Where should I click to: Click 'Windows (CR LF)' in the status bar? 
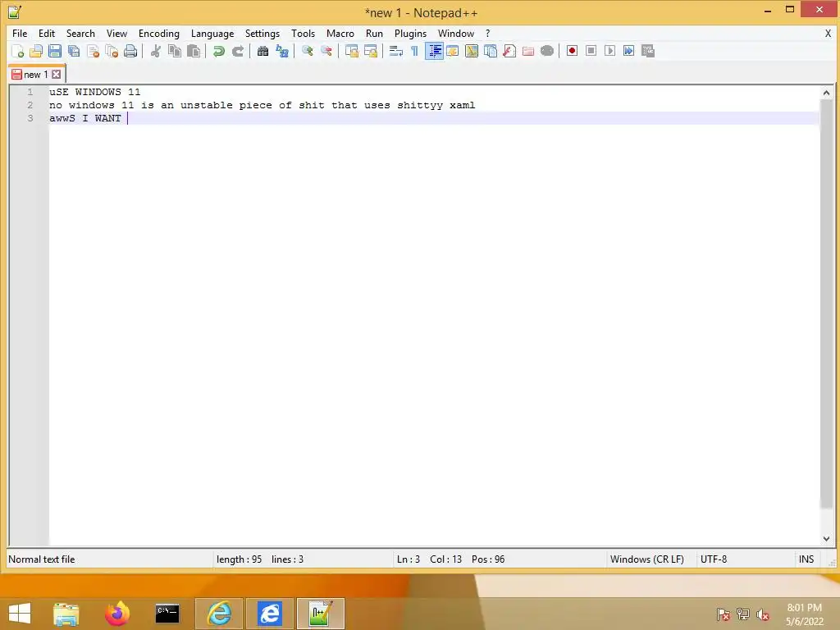click(x=647, y=559)
